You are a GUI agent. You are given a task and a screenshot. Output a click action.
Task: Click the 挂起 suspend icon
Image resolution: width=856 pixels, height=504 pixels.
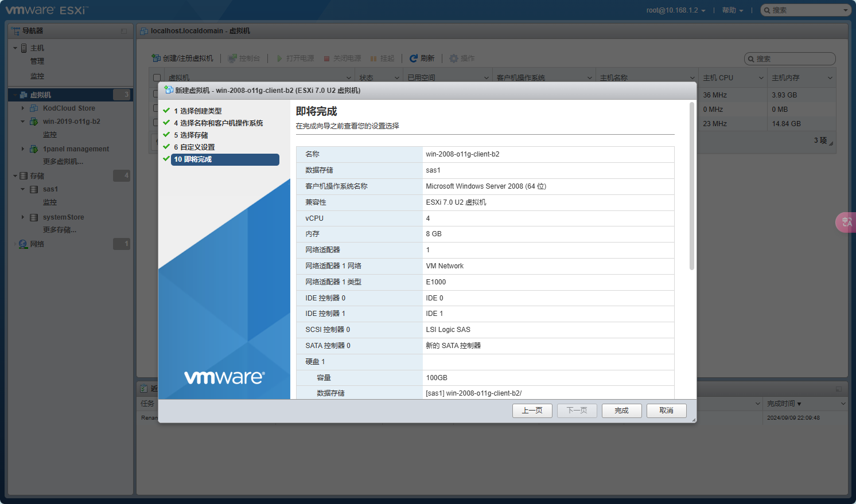373,58
